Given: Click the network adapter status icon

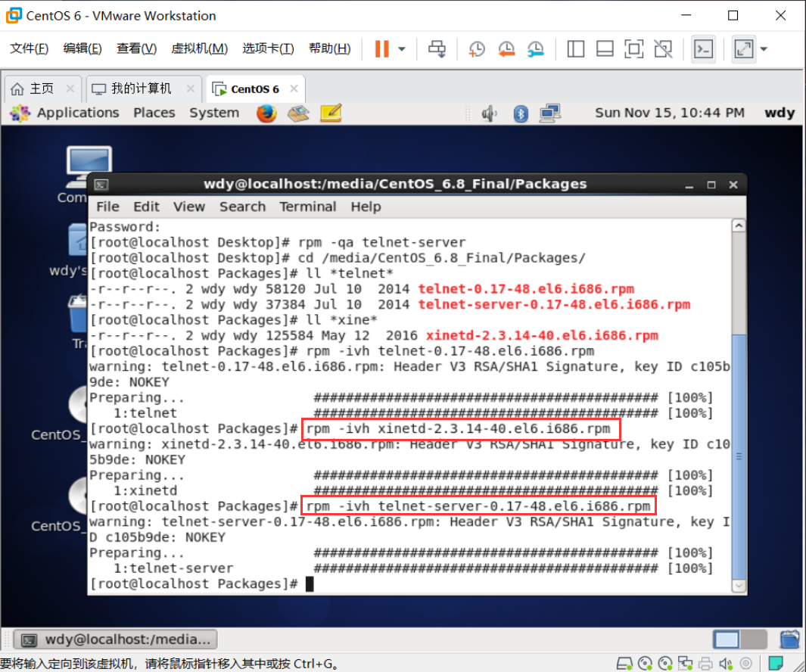Looking at the screenshot, I should coord(685,664).
